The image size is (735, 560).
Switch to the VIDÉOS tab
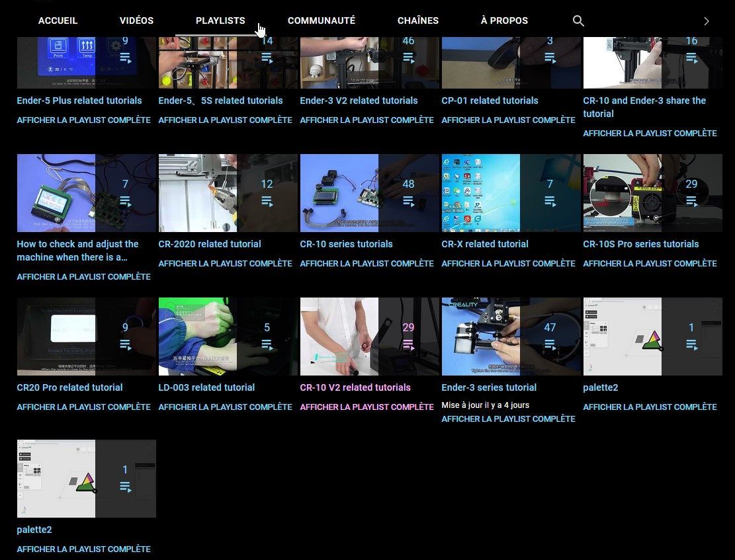point(136,20)
